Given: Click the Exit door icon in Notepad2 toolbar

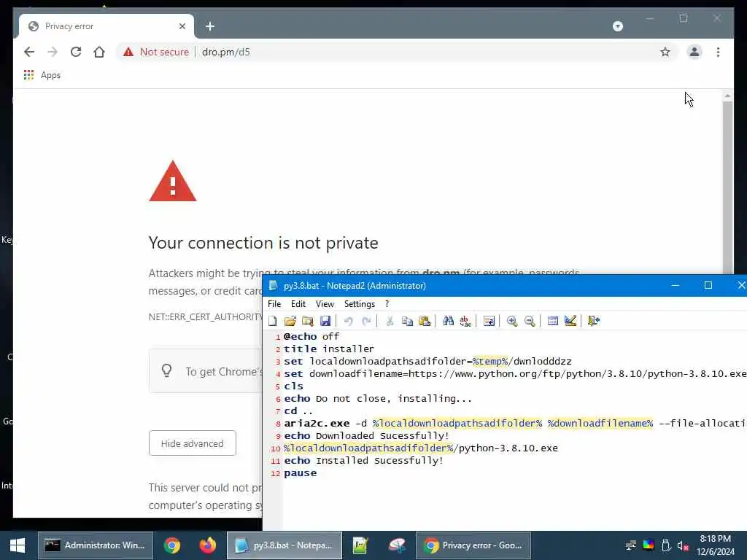Looking at the screenshot, I should click(594, 321).
